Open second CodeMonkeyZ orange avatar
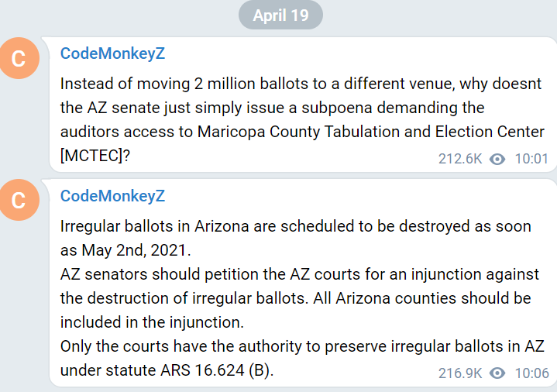 19,200
